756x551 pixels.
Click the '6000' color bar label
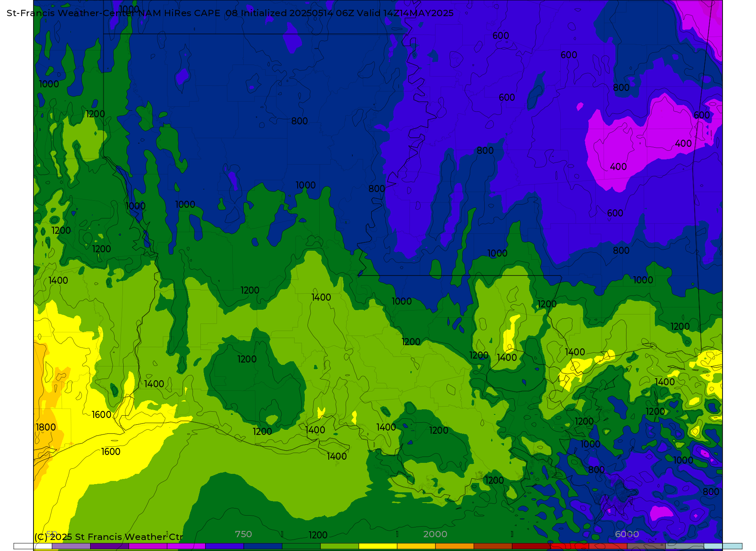point(627,534)
